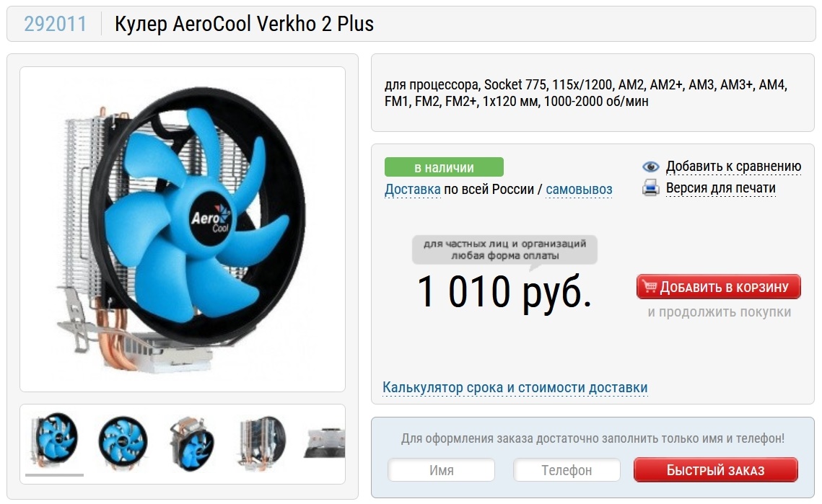Select the second front-view fan thumbnail

[123, 441]
